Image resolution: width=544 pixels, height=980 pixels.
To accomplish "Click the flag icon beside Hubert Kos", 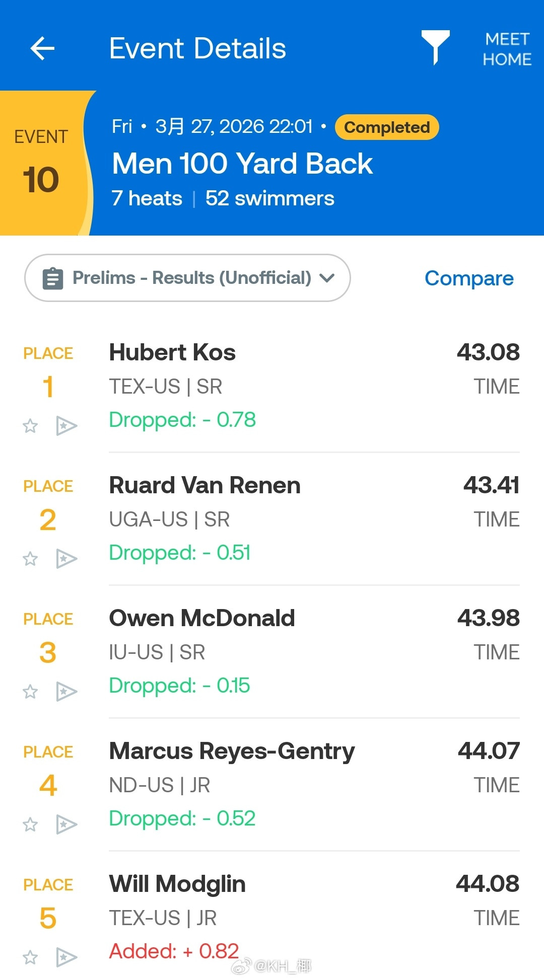I will 66,426.
